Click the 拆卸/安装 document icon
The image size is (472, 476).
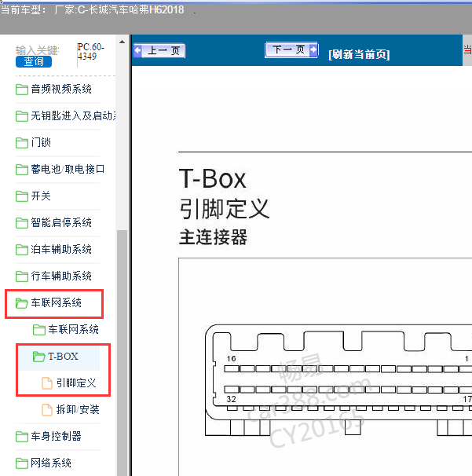pos(47,410)
